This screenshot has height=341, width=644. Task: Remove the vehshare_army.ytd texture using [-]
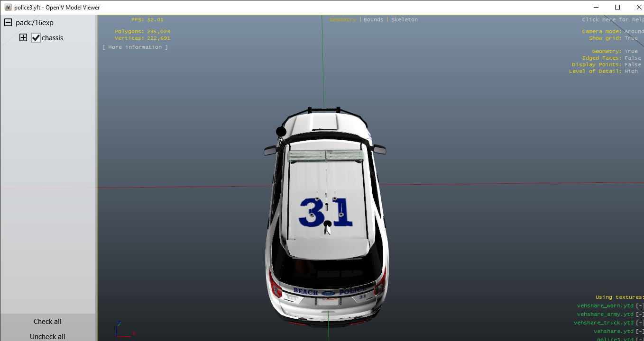[640, 314]
